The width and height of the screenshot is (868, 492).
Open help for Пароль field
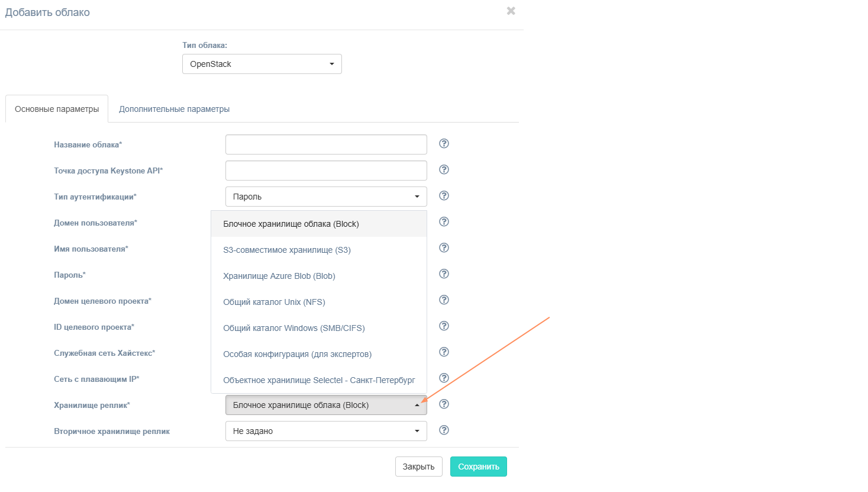(444, 274)
